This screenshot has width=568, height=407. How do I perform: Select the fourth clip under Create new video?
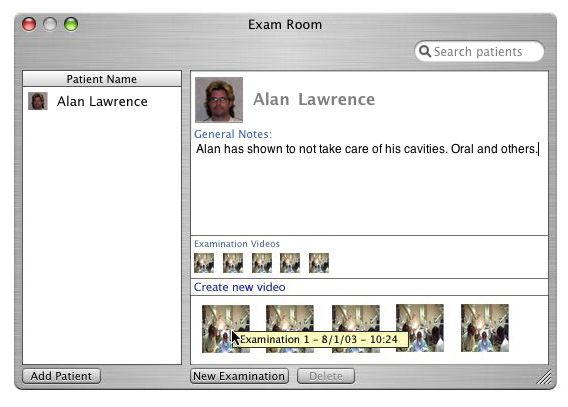pos(420,328)
